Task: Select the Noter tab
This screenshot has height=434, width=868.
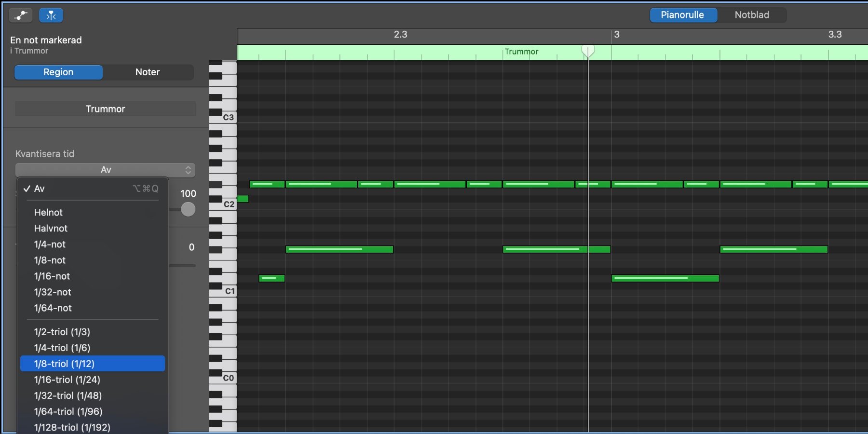Action: [148, 72]
